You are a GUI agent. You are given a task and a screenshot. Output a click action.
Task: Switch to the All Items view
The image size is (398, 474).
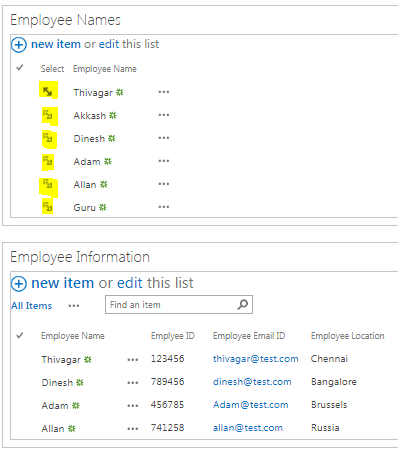coord(32,306)
